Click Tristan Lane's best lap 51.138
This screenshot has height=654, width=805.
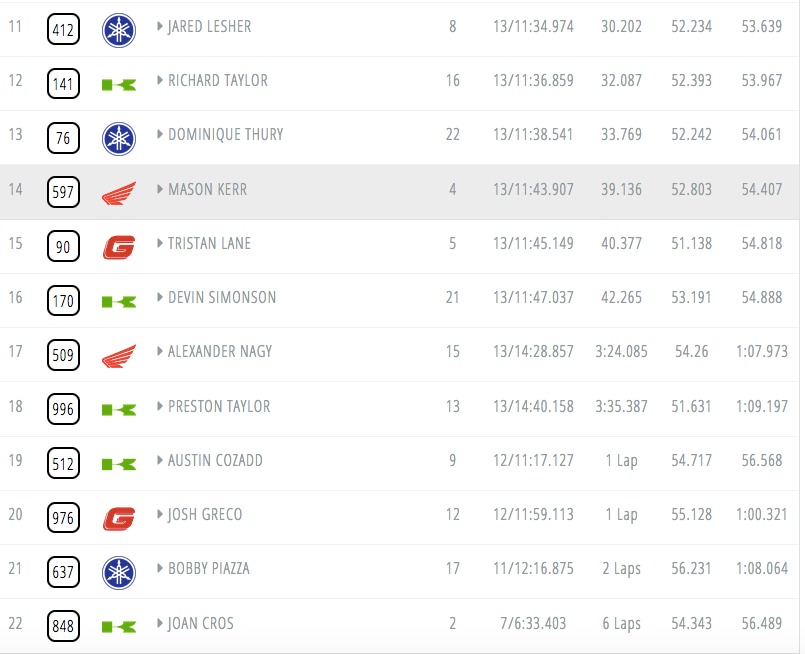(692, 243)
